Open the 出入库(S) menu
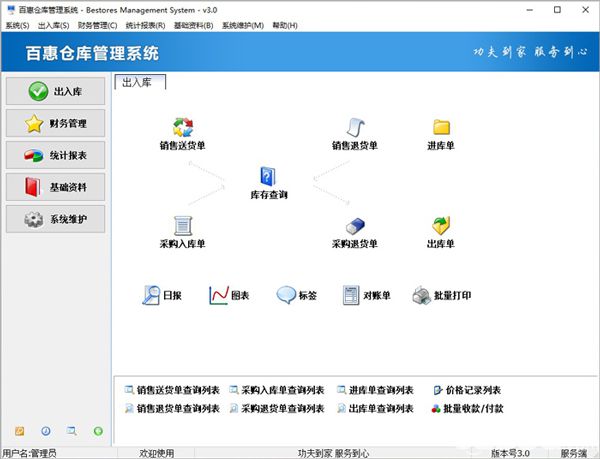The width and height of the screenshot is (600, 459). tap(54, 26)
